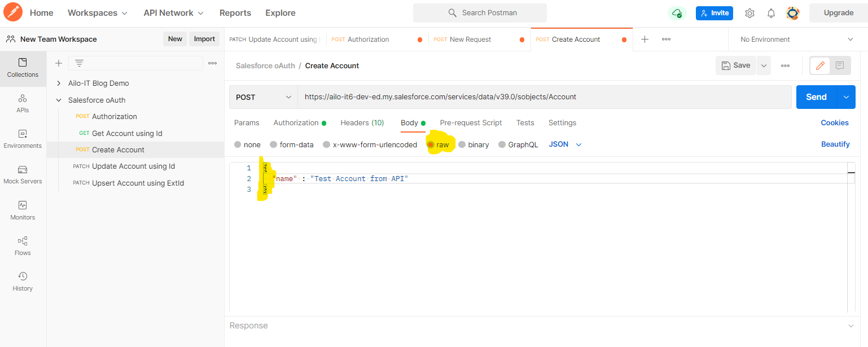
Task: Open the notifications bell
Action: click(771, 13)
